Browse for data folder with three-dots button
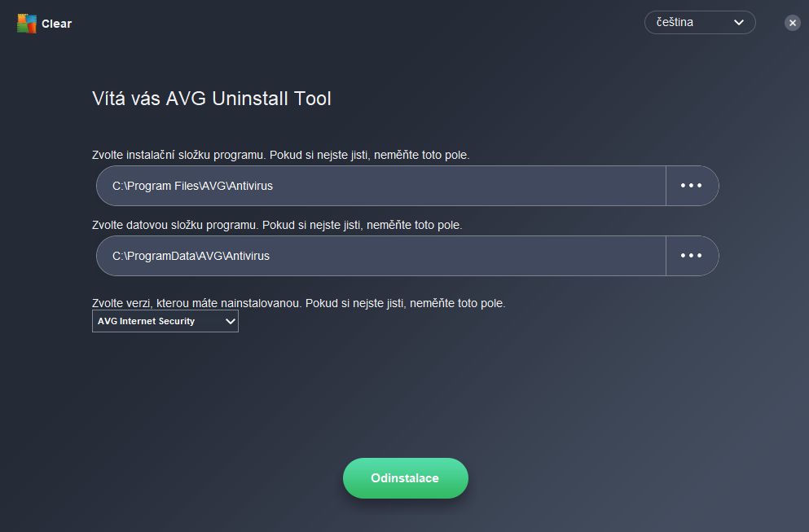Viewport: 809px width, 532px height. point(692,256)
